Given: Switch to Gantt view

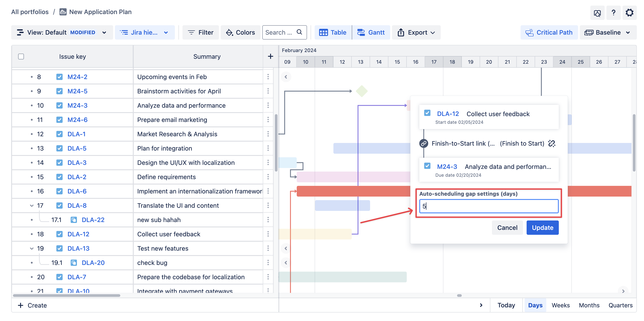Looking at the screenshot, I should pyautogui.click(x=371, y=32).
